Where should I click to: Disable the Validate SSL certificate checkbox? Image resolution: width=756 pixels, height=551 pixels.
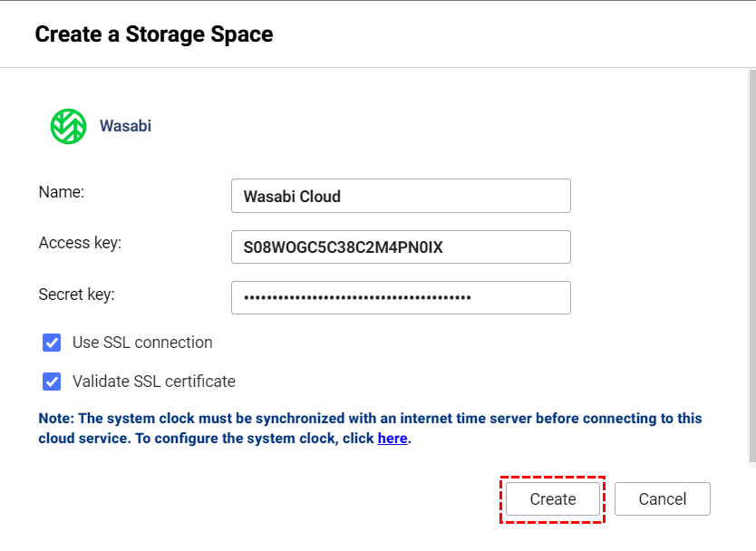click(x=52, y=382)
